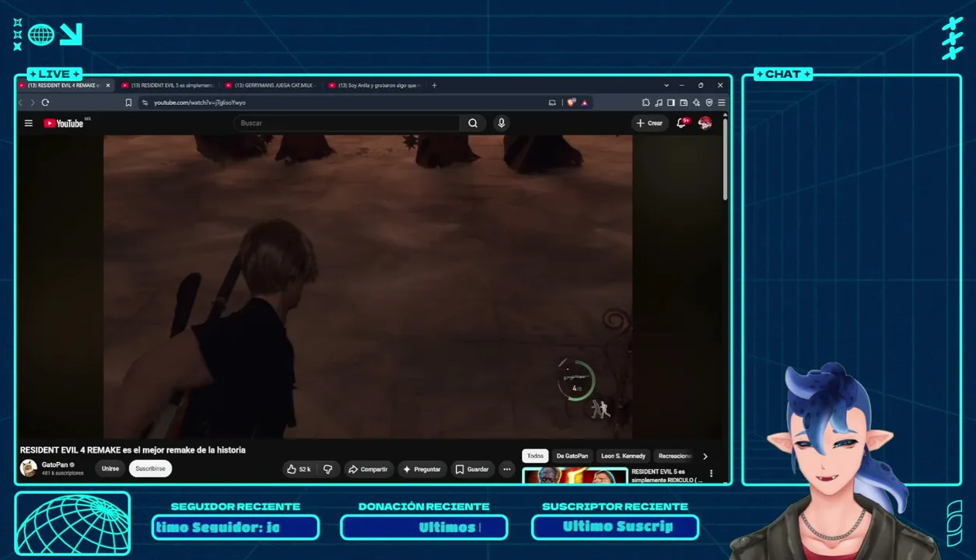Go to the YouTube home logo
The image size is (976, 560).
tap(65, 123)
